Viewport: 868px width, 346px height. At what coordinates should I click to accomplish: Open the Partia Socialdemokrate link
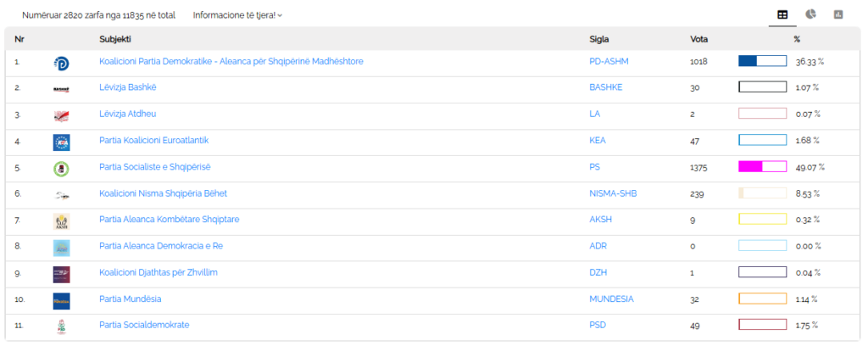click(x=144, y=325)
